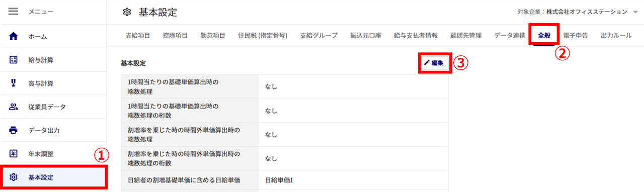Image resolution: width=644 pixels, height=192 pixels.
Task: Switch to the 控除項目 tab
Action: pos(175,35)
